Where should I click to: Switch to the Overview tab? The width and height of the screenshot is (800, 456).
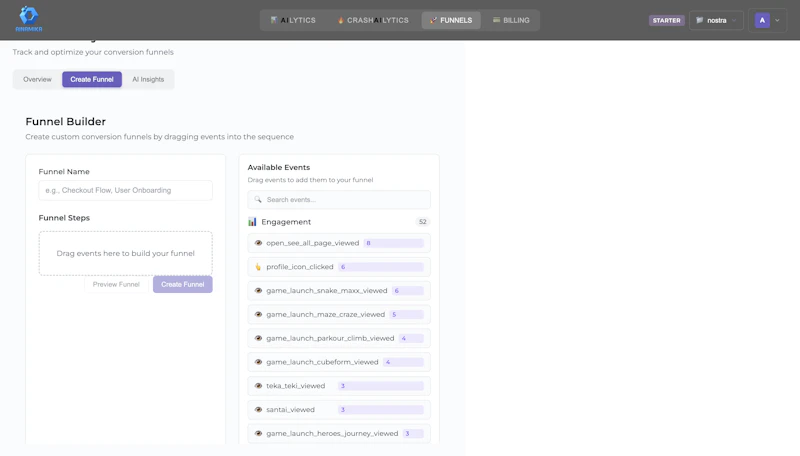[37, 80]
